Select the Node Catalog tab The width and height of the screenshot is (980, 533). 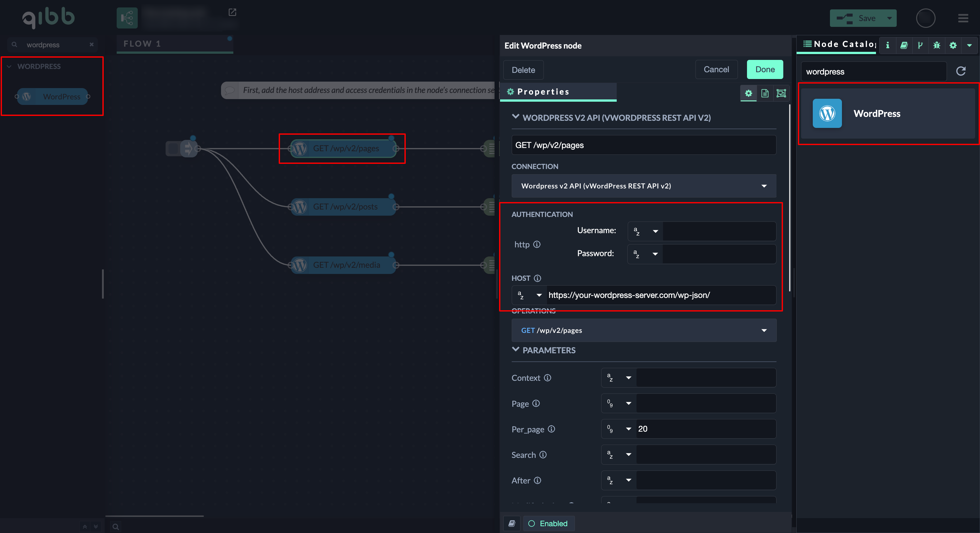click(x=839, y=44)
